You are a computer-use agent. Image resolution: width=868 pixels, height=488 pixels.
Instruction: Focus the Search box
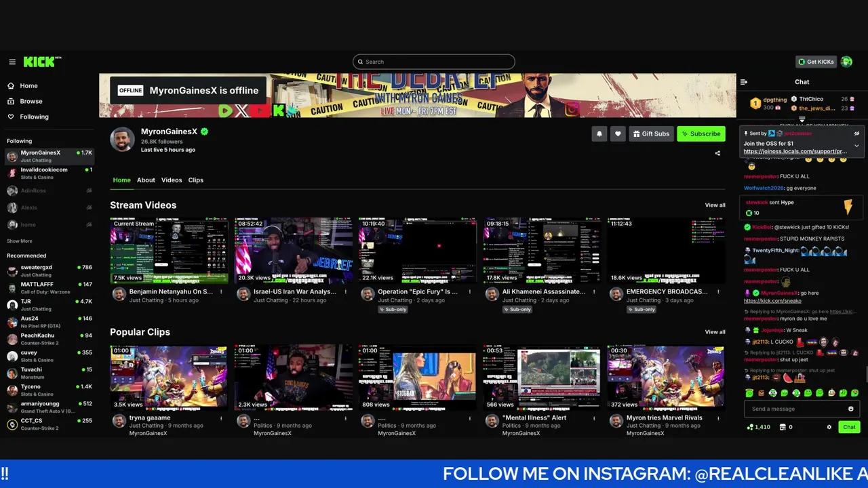tap(434, 62)
